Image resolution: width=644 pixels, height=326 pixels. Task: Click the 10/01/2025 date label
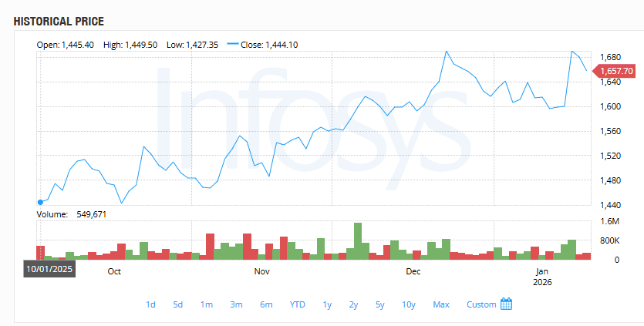click(49, 269)
